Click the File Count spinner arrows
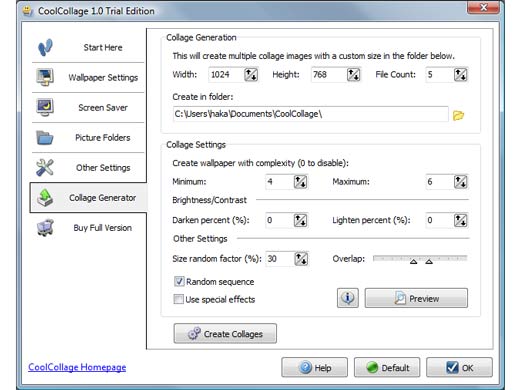 (x=461, y=74)
